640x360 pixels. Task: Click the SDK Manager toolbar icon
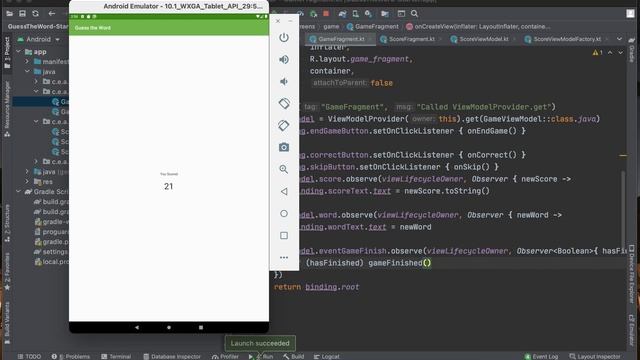[x=369, y=13]
